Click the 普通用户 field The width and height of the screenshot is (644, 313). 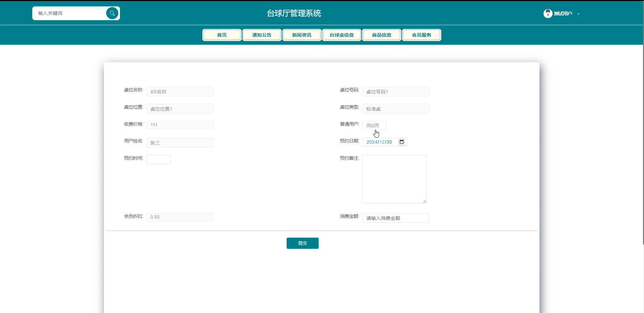point(374,125)
